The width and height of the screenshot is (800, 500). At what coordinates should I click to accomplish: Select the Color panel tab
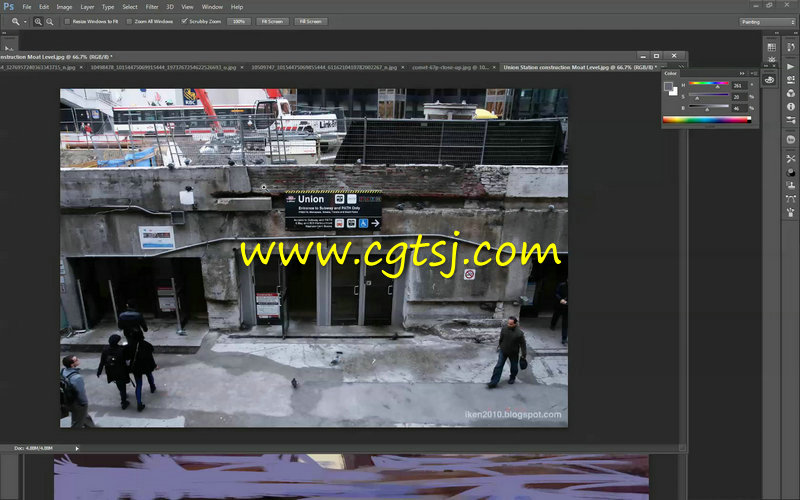coord(670,73)
